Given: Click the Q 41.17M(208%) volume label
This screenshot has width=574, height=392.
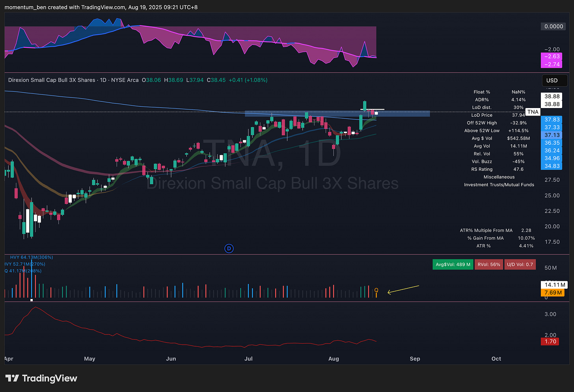Looking at the screenshot, I should coord(23,271).
